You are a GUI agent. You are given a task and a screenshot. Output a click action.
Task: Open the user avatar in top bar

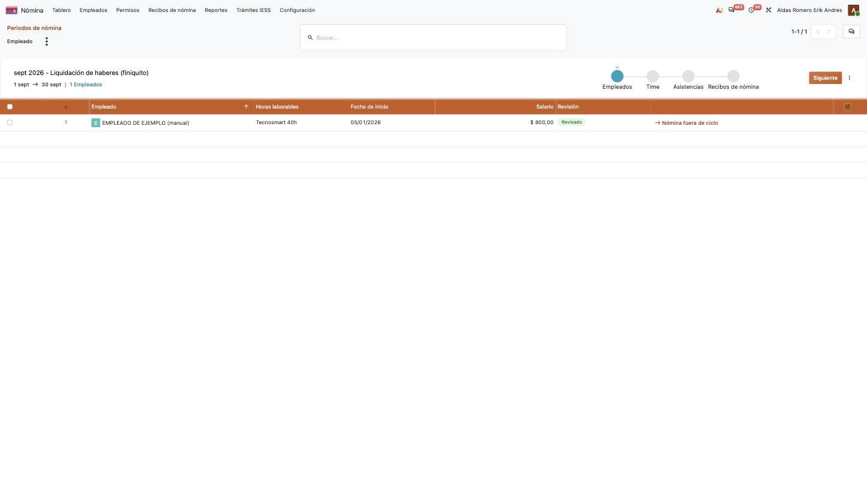tap(853, 10)
